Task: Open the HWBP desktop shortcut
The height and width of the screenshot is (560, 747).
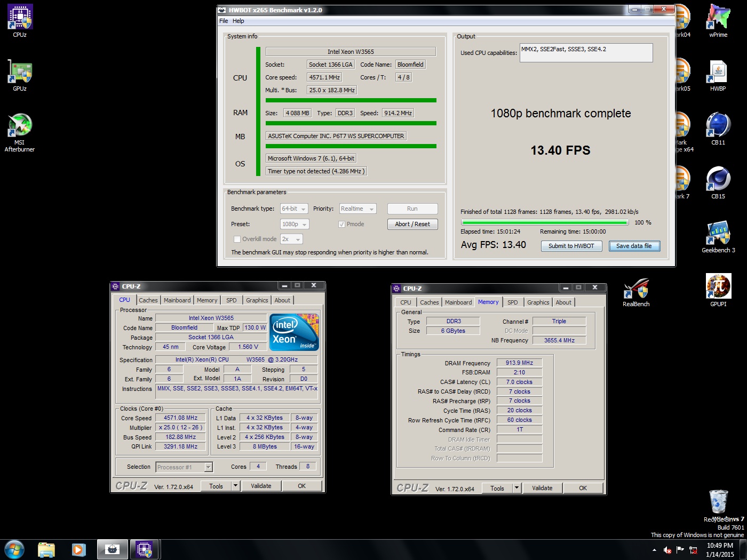Action: [x=718, y=75]
